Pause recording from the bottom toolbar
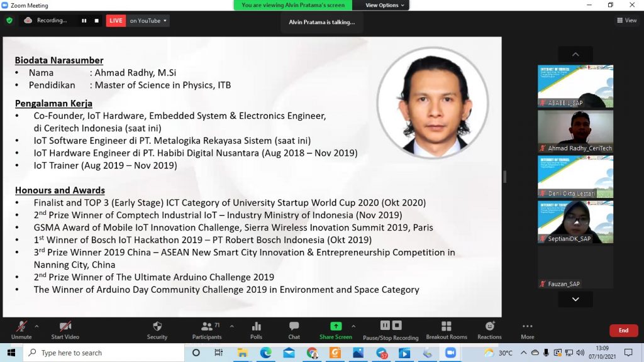644x362 pixels. (x=385, y=326)
